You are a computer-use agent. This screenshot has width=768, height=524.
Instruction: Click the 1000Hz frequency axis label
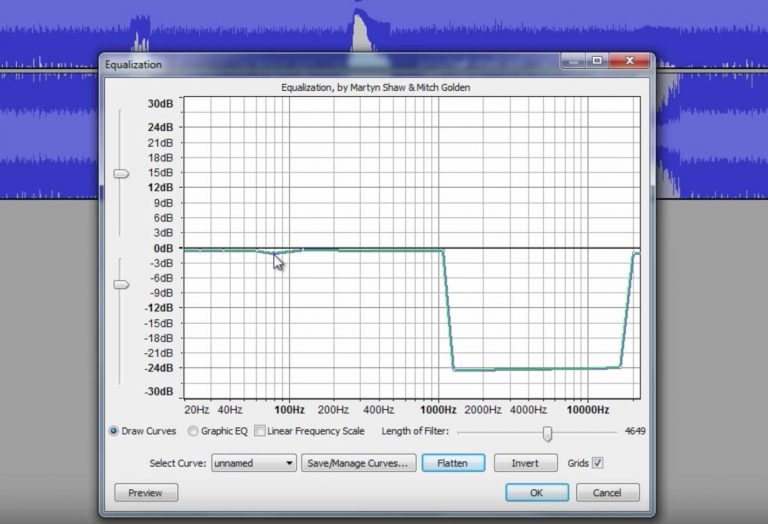coord(438,410)
